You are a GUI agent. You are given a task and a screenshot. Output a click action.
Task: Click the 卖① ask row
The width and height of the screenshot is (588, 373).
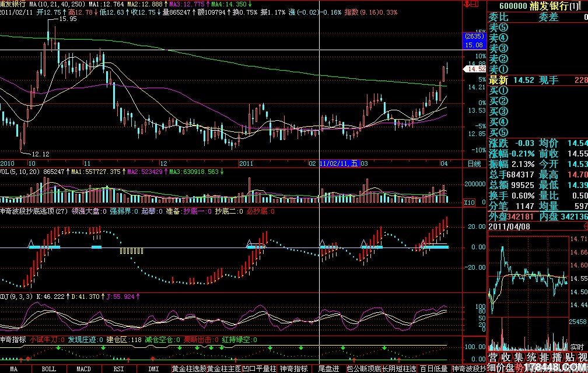(538, 69)
